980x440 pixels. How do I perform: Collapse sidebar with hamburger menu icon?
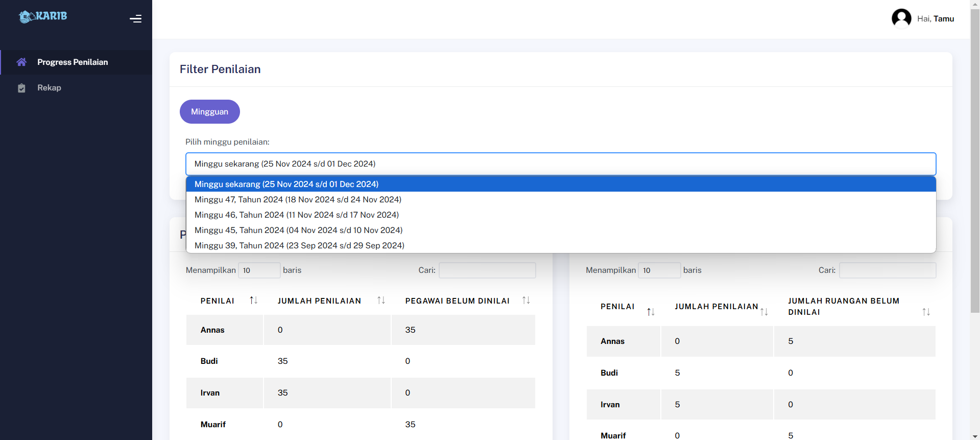[135, 19]
